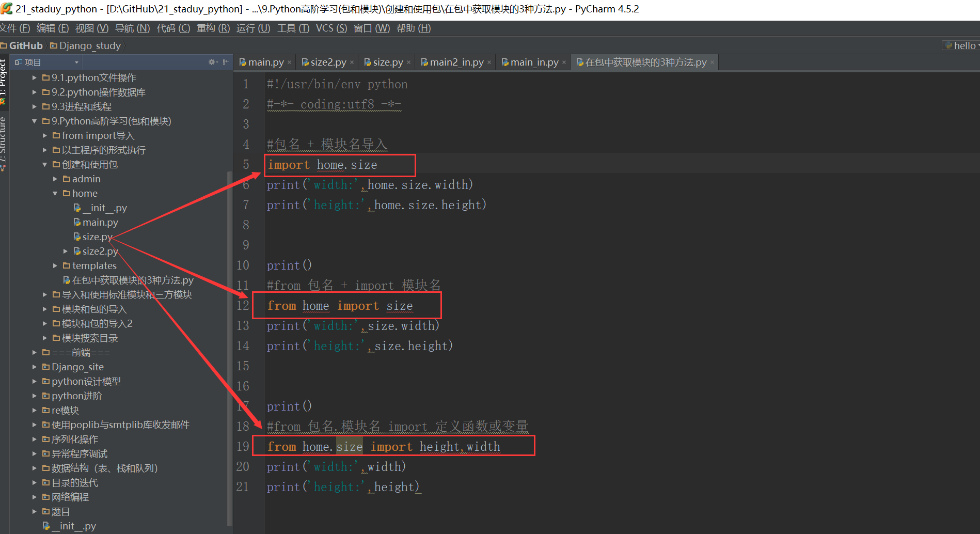Open the 导航 (N) menu
The width and height of the screenshot is (980, 534).
(x=132, y=28)
